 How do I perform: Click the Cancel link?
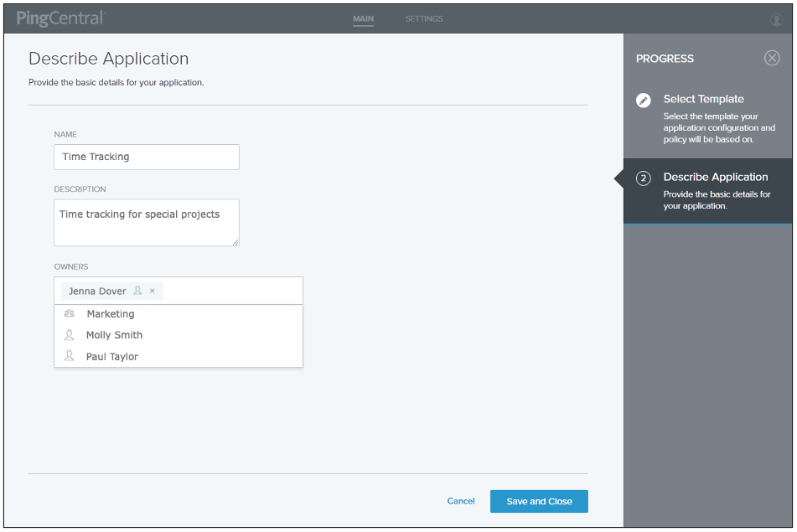pyautogui.click(x=460, y=500)
